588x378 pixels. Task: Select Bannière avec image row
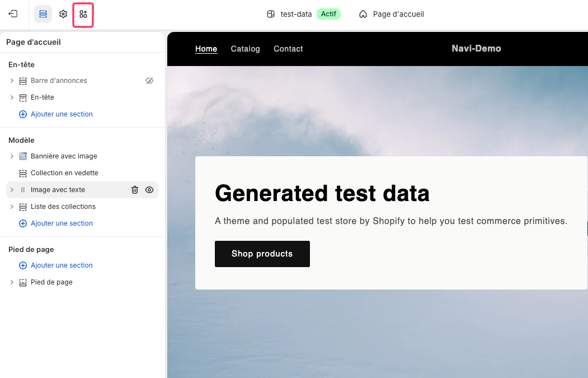(x=82, y=156)
